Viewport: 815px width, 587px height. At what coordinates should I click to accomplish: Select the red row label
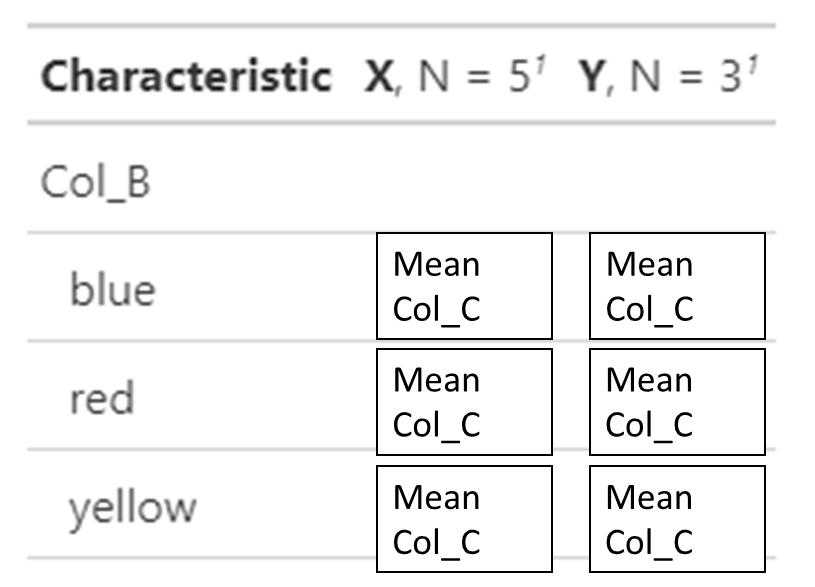102,397
